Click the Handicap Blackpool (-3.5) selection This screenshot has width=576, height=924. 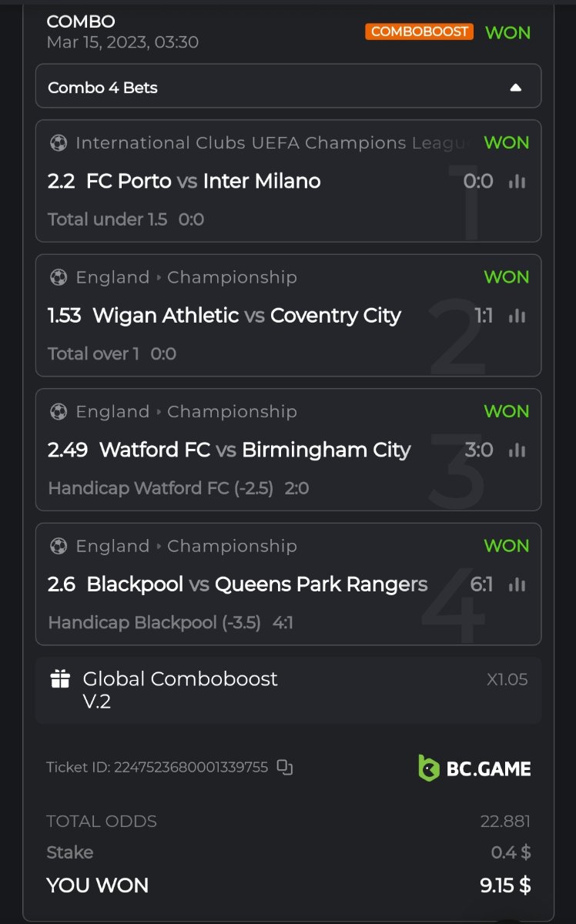155,622
